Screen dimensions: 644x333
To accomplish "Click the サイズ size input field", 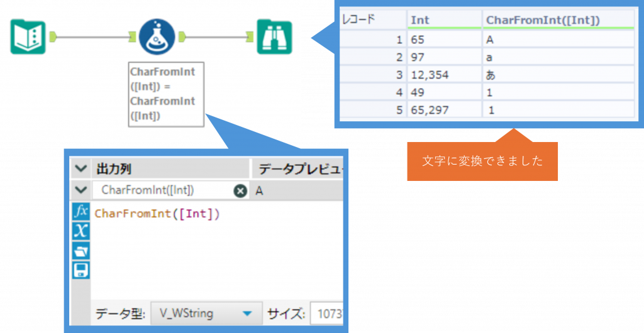I will click(327, 313).
